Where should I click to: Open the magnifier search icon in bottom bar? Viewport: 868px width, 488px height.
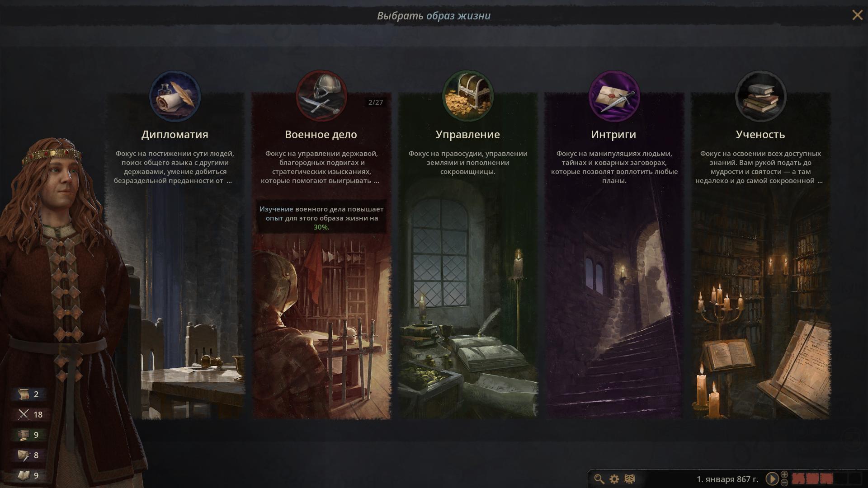click(x=599, y=479)
